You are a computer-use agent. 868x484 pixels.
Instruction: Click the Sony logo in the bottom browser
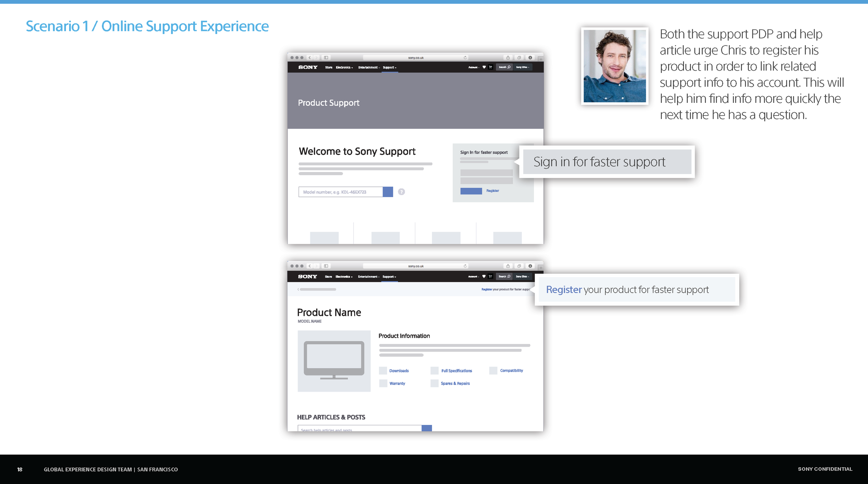point(308,277)
